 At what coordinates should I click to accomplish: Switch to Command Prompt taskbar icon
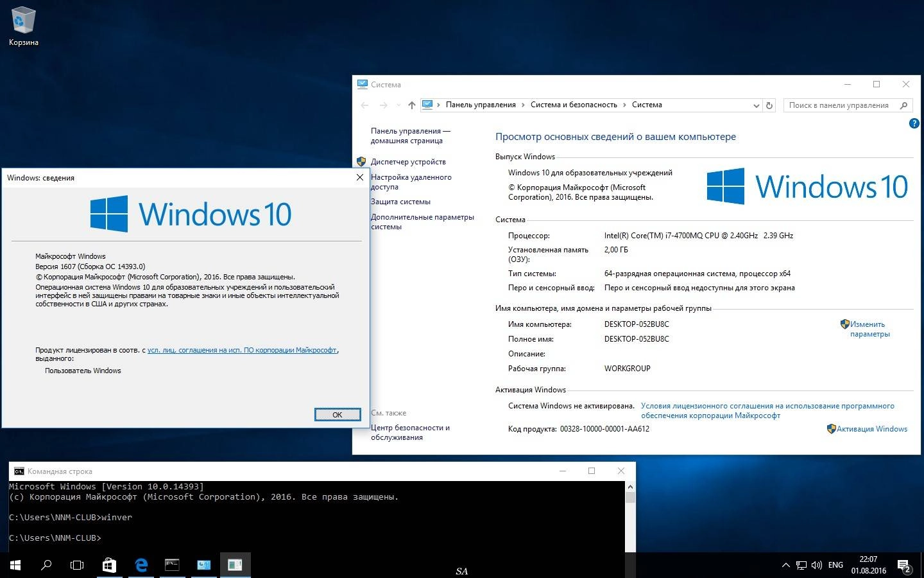point(172,565)
